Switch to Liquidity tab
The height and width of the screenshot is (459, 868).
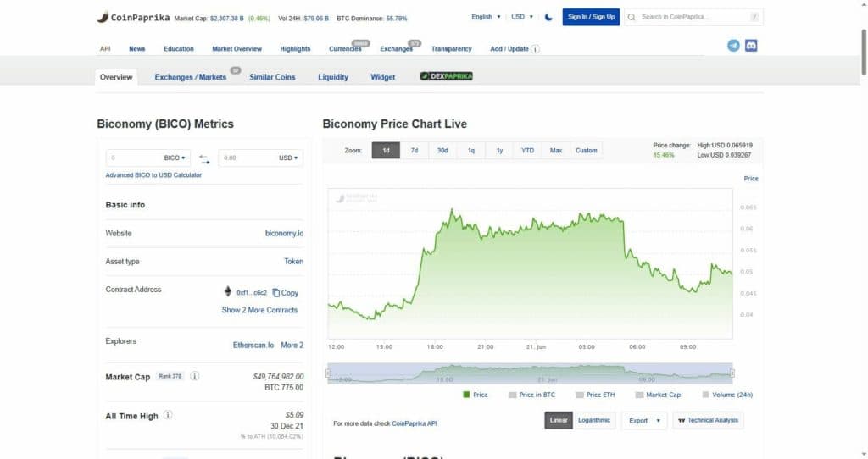click(x=333, y=77)
